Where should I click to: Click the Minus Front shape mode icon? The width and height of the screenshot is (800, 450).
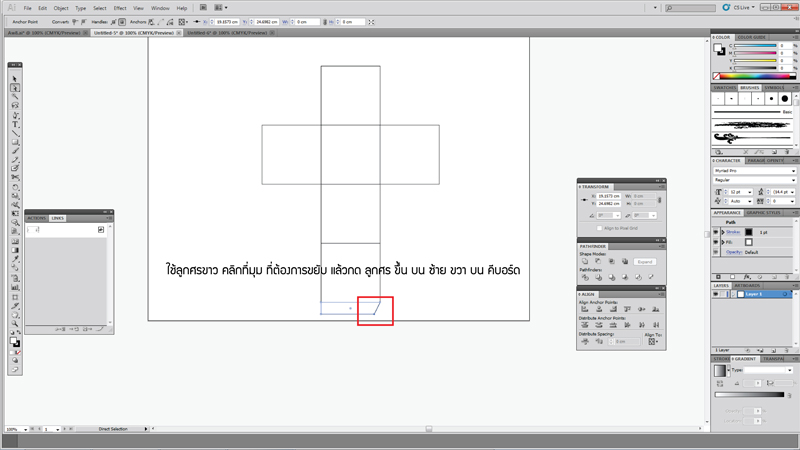(598, 261)
